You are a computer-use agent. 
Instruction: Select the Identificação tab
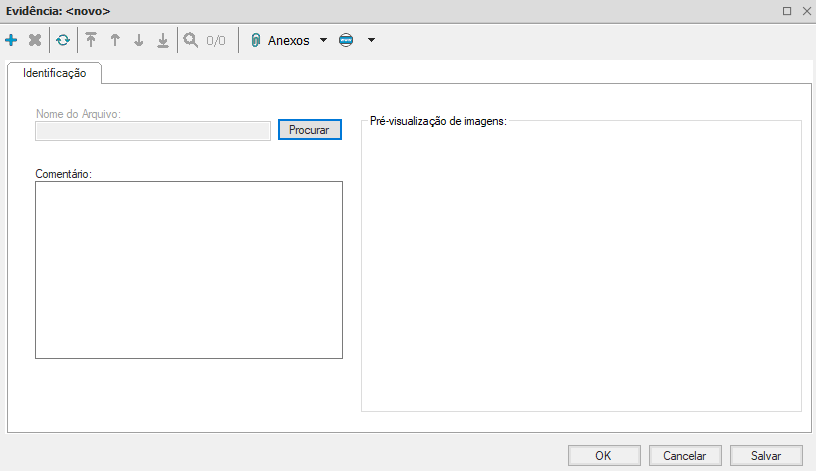click(x=55, y=73)
